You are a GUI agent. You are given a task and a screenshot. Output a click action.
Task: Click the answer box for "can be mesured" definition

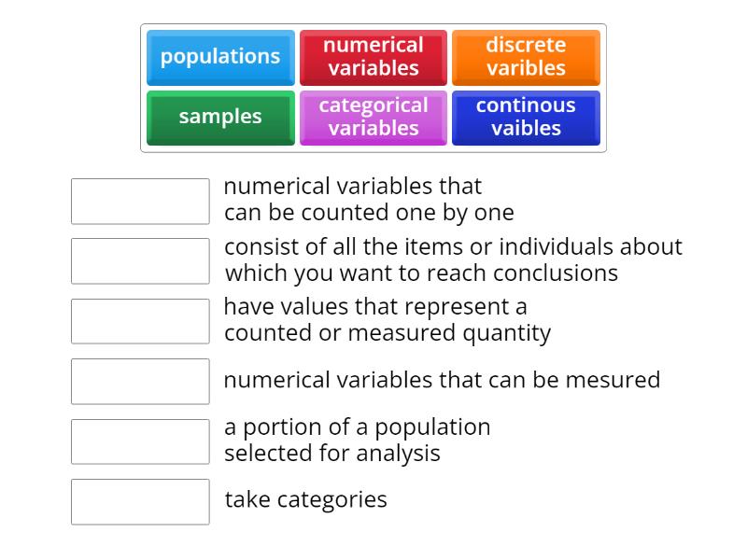140,380
